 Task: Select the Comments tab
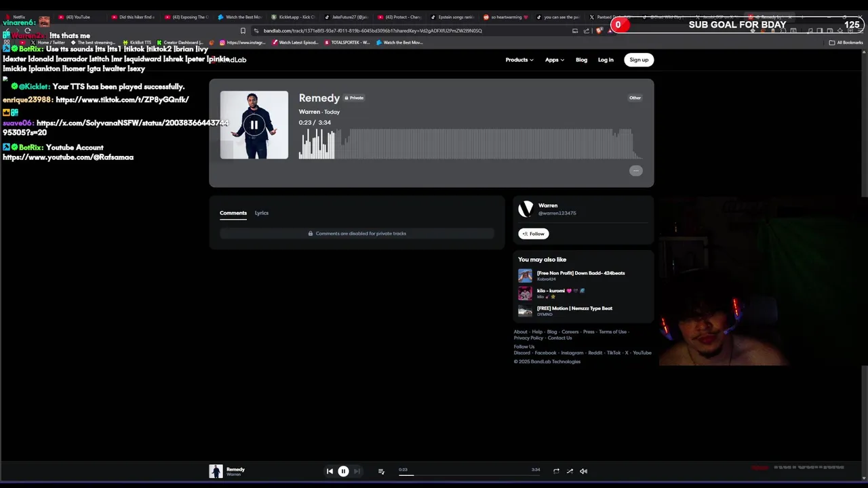coord(233,213)
